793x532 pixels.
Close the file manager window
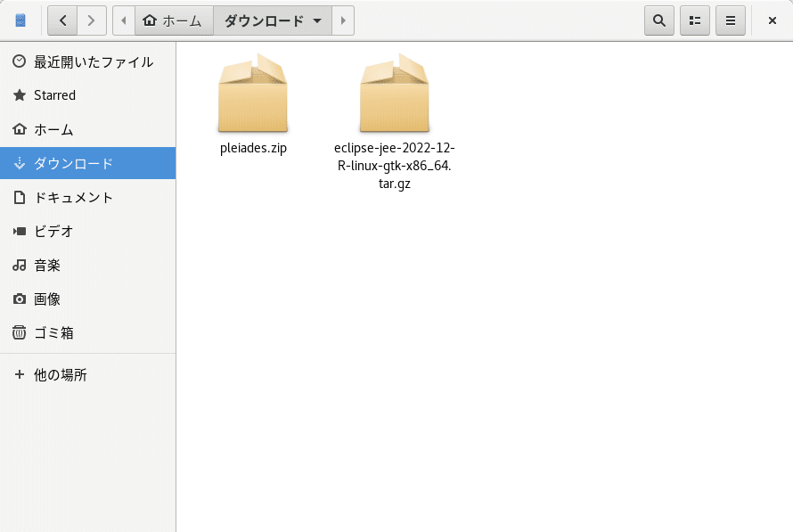(773, 20)
